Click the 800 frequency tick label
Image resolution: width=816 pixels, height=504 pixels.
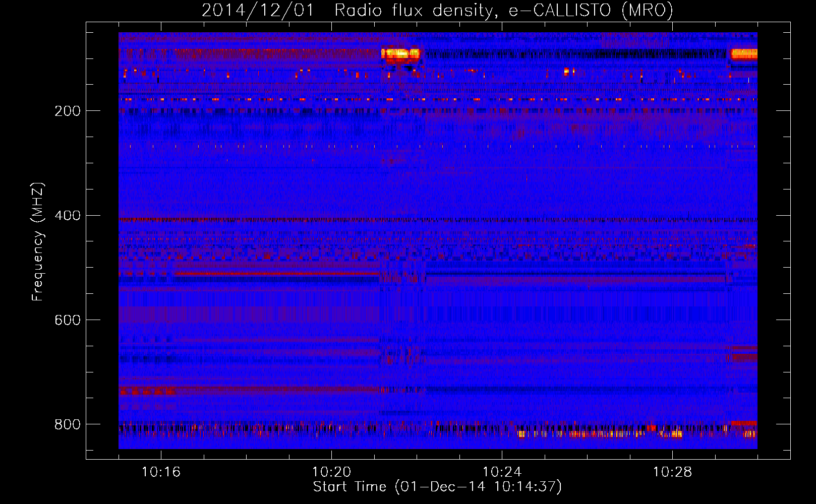(68, 424)
